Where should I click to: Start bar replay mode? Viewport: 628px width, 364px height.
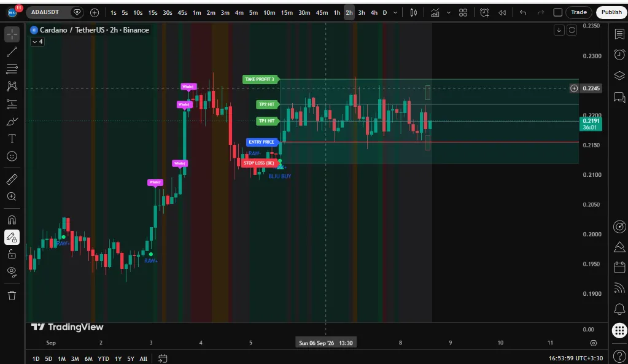click(x=502, y=13)
